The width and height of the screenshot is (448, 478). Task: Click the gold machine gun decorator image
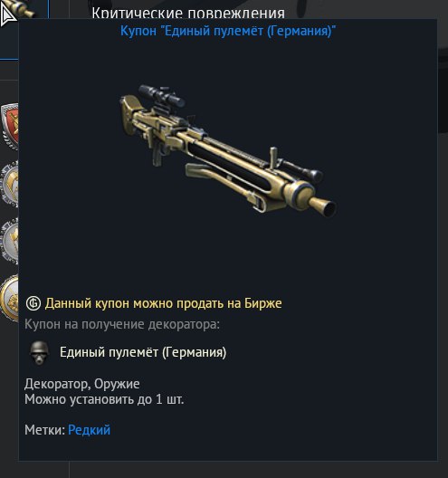[x=228, y=151]
